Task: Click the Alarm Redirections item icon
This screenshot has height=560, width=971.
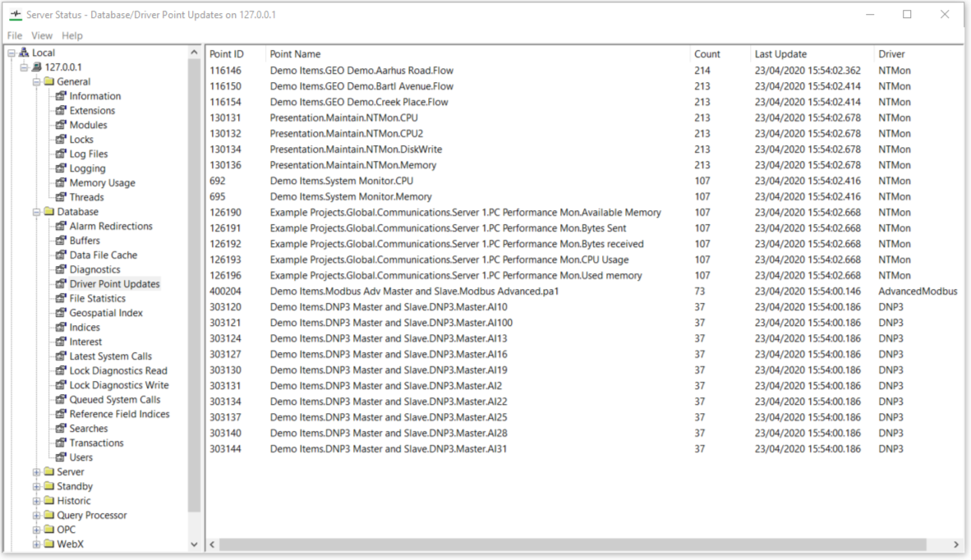Action: point(61,227)
